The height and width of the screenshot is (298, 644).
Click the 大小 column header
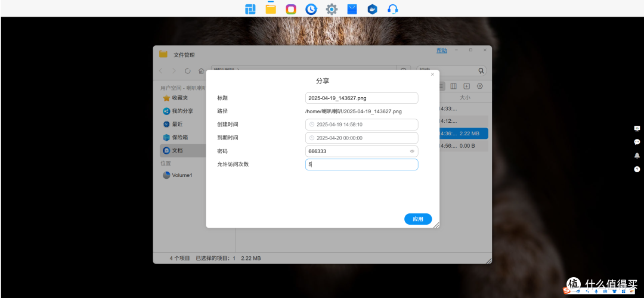[465, 98]
